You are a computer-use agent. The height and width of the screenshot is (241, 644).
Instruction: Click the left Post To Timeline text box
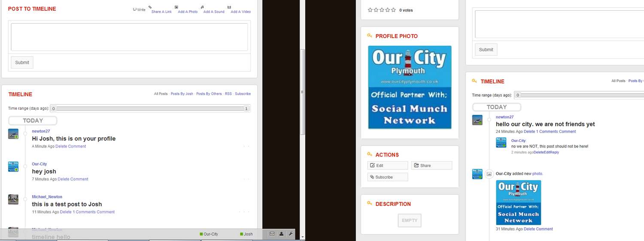coord(129,37)
